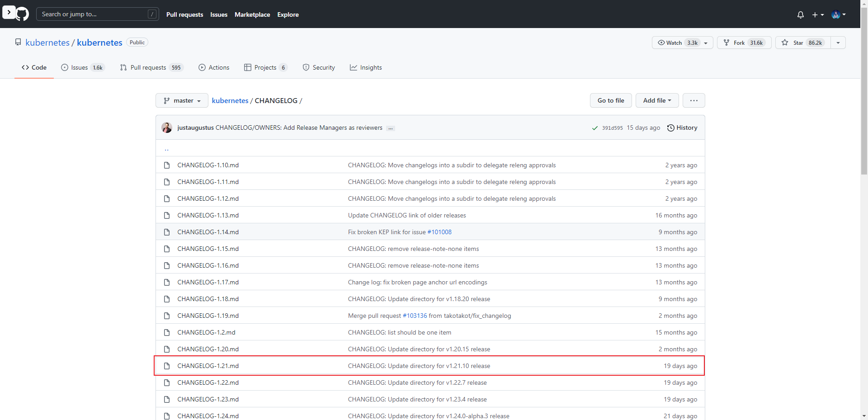The height and width of the screenshot is (420, 868).
Task: Expand the side panel arrow tab
Action: (x=9, y=12)
